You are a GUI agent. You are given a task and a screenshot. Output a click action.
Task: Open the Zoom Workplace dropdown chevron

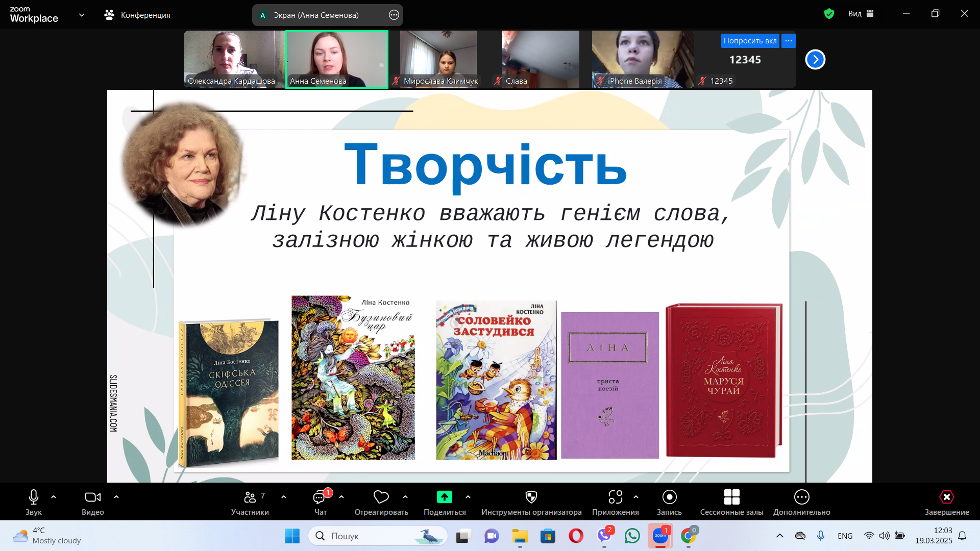(x=82, y=15)
